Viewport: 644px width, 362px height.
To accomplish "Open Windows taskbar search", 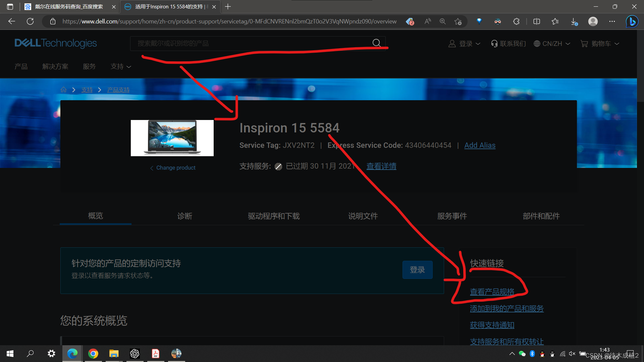I will 31,354.
